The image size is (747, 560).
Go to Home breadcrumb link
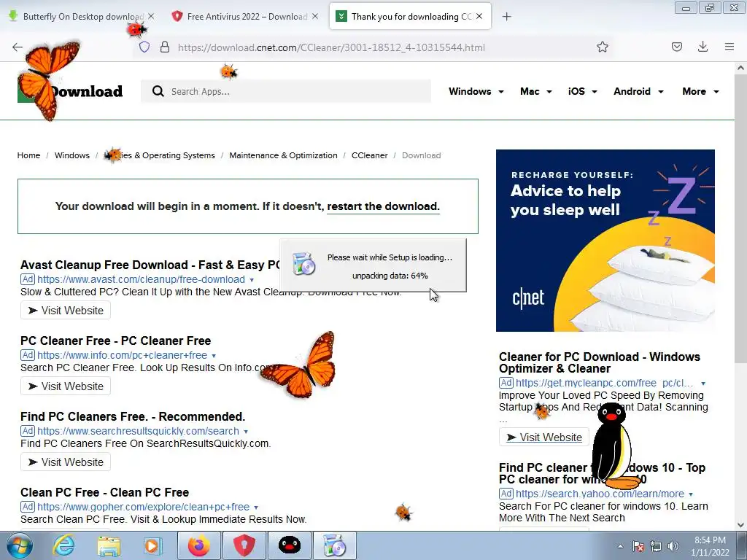pyautogui.click(x=28, y=155)
